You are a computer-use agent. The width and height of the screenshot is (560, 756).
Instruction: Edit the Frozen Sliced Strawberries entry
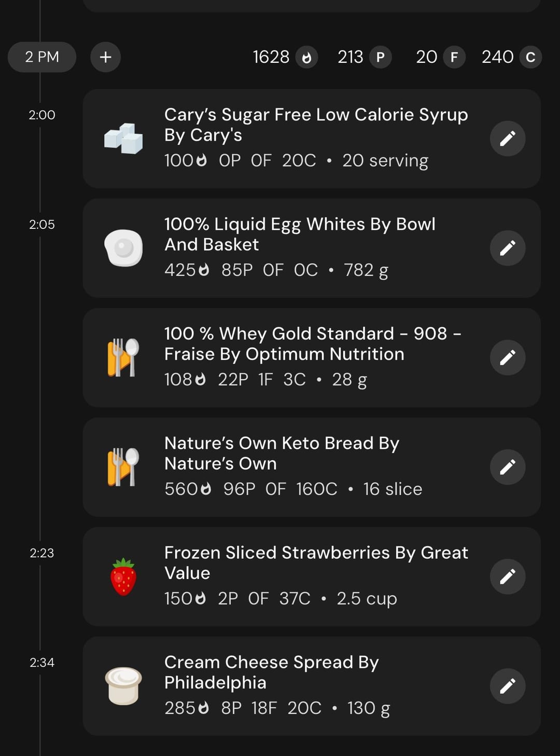(508, 576)
